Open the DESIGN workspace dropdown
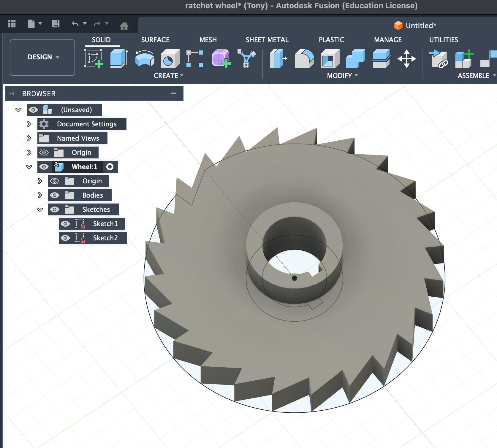497x448 pixels. (x=42, y=57)
